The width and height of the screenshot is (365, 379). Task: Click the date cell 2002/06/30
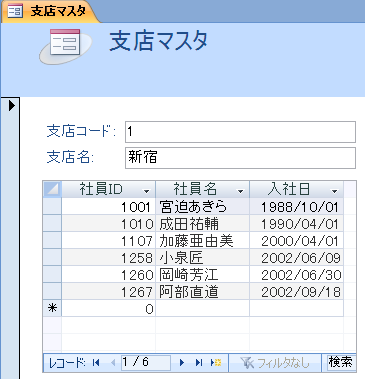click(x=297, y=275)
